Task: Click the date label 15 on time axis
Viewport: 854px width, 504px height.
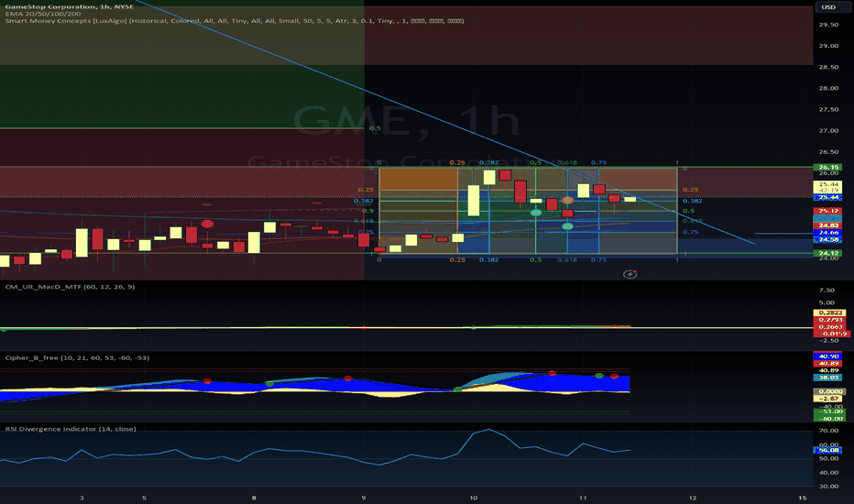Action: click(803, 498)
